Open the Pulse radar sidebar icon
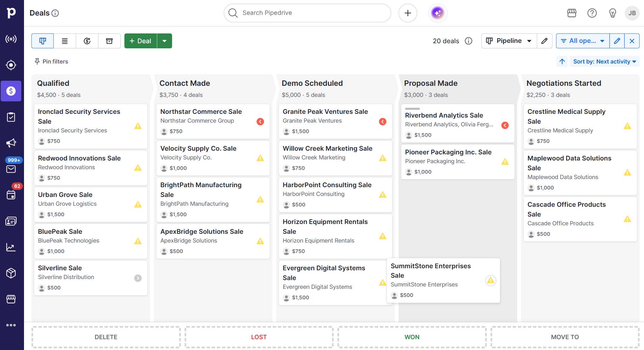Screen dimensions: 644x350 (11, 39)
